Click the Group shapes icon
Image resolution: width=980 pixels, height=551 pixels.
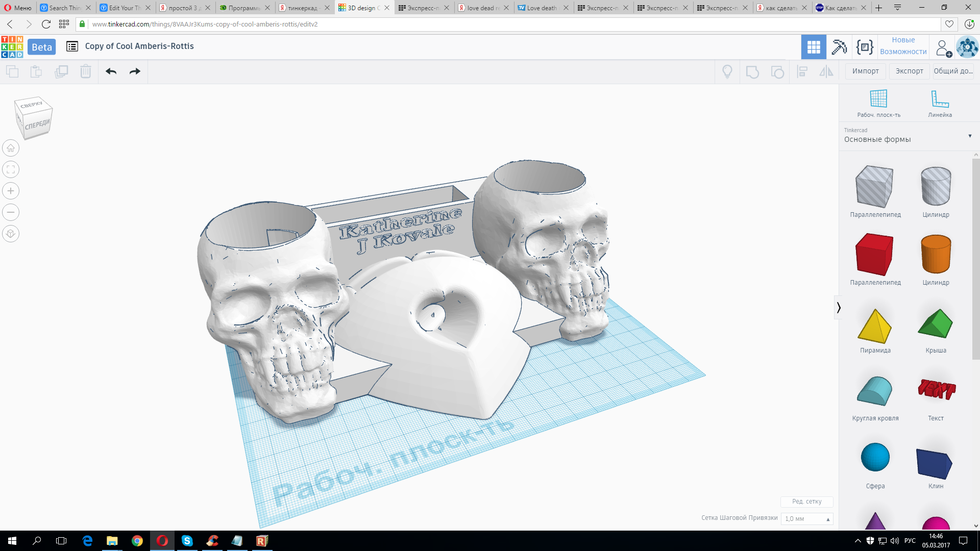[752, 71]
